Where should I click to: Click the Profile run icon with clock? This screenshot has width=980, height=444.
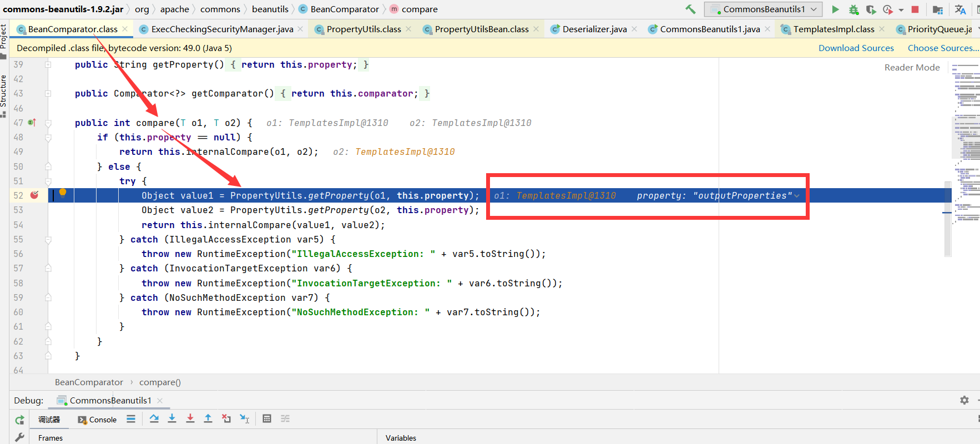pos(888,9)
